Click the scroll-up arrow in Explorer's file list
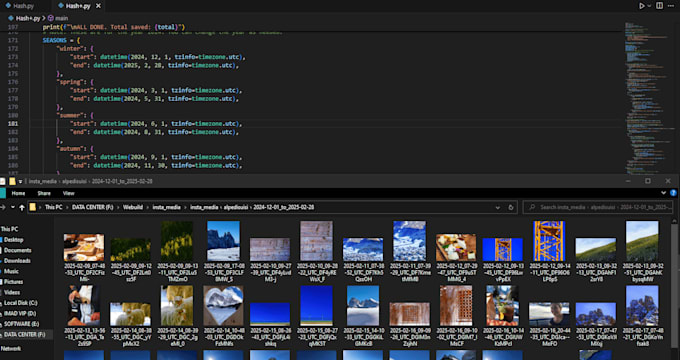 coord(675,221)
